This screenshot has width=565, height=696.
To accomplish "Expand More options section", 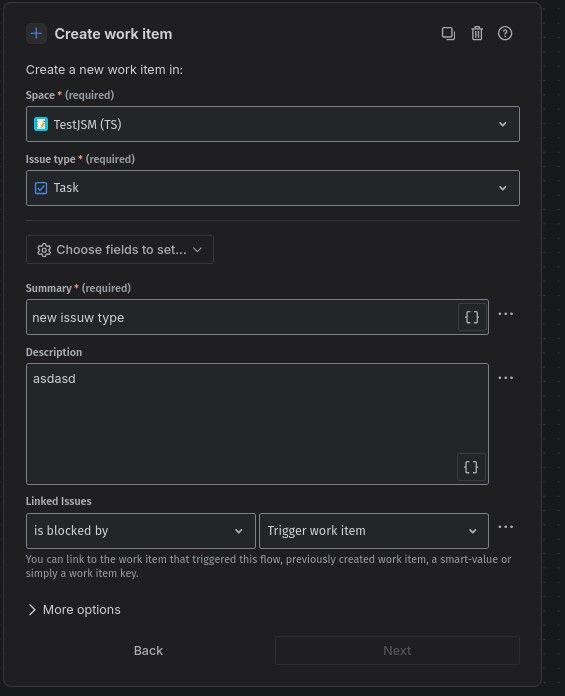I will [x=74, y=610].
